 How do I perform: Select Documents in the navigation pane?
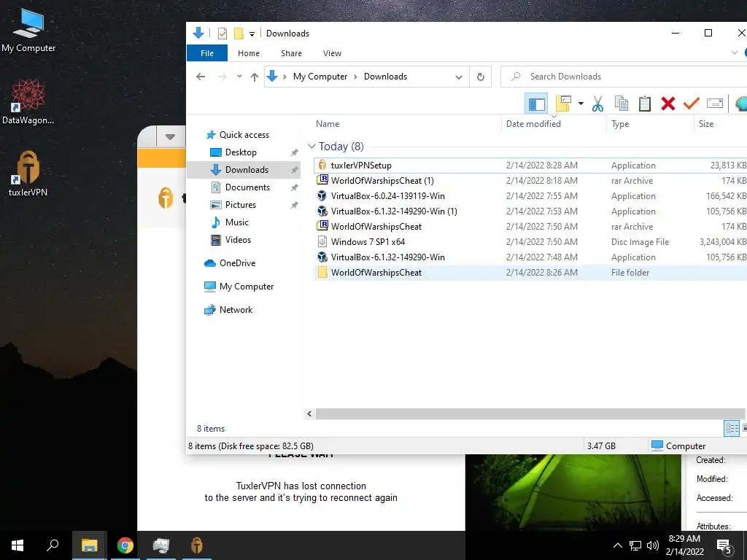pyautogui.click(x=247, y=187)
